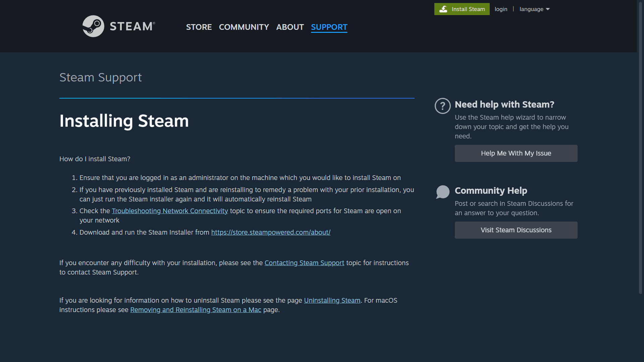Click the download icon in Install Steam button
The image size is (644, 362).
[x=443, y=9]
